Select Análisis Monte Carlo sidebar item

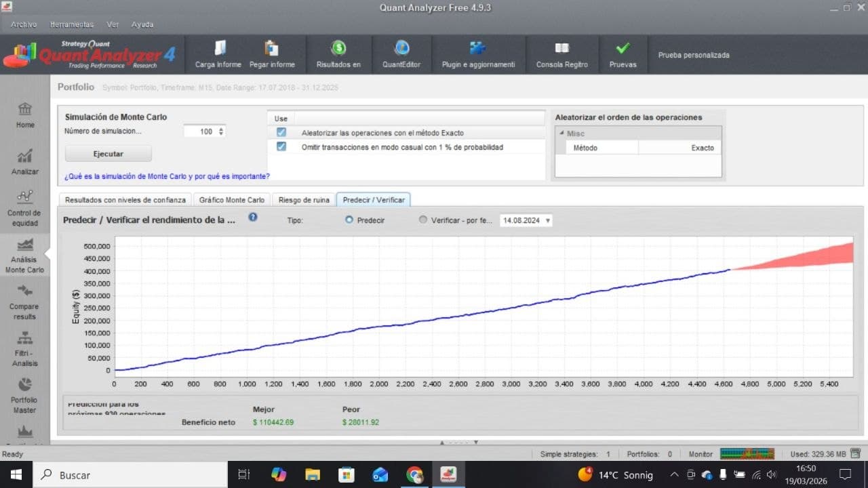[x=25, y=256]
